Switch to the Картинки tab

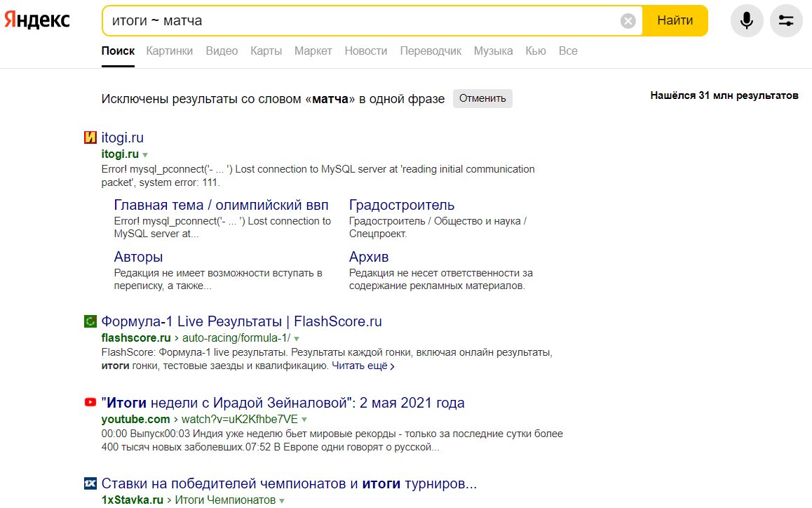(x=169, y=51)
